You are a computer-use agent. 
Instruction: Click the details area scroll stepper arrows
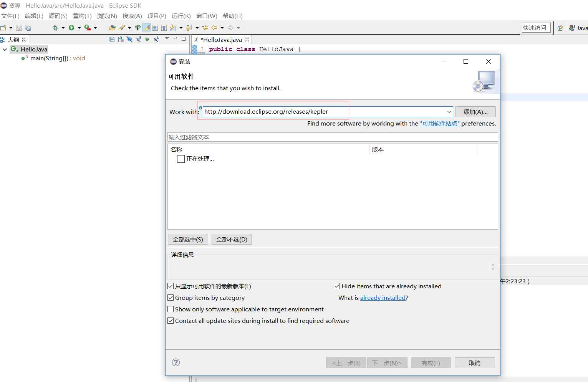[493, 266]
